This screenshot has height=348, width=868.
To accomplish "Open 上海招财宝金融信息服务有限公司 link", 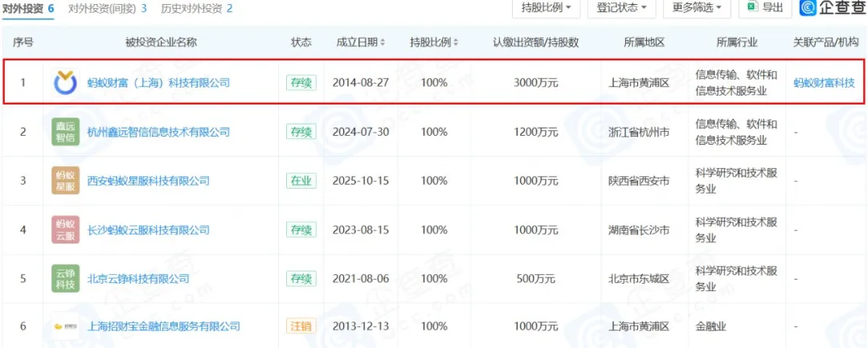I will point(164,326).
